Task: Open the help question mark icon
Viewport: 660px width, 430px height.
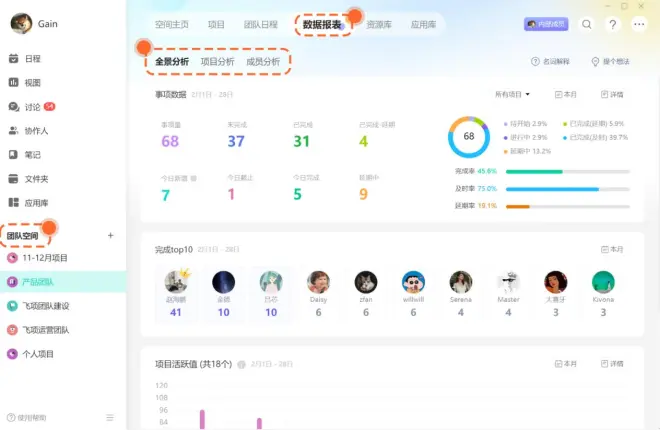Action: (x=613, y=24)
